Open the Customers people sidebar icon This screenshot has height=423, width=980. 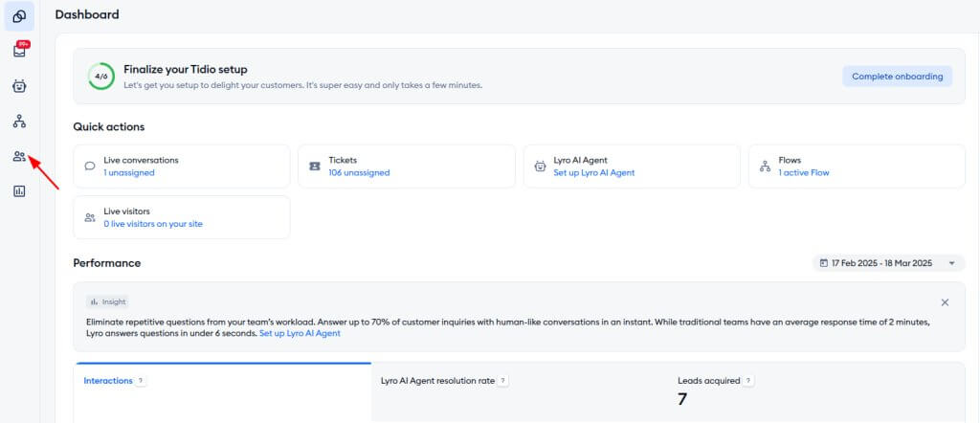pos(19,156)
